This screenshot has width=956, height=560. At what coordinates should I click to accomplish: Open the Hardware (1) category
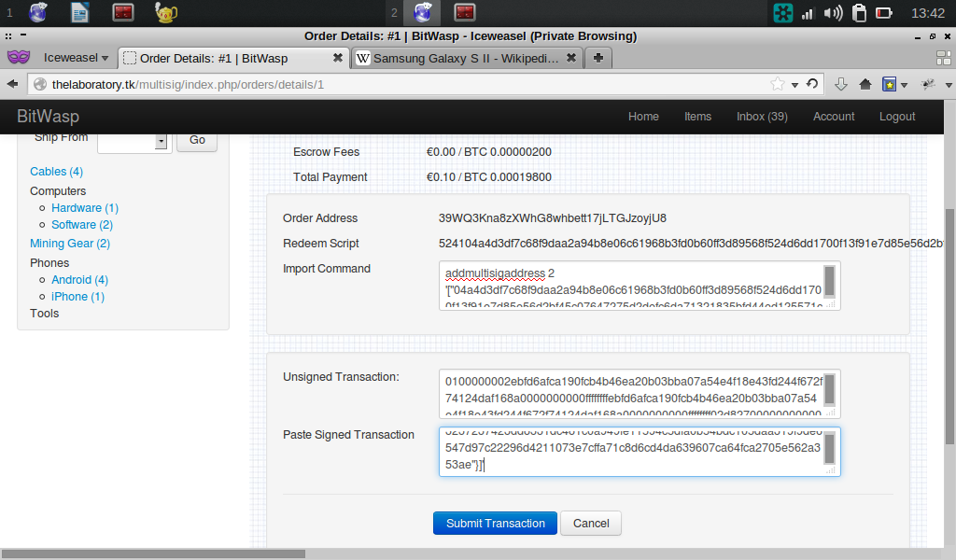point(85,208)
